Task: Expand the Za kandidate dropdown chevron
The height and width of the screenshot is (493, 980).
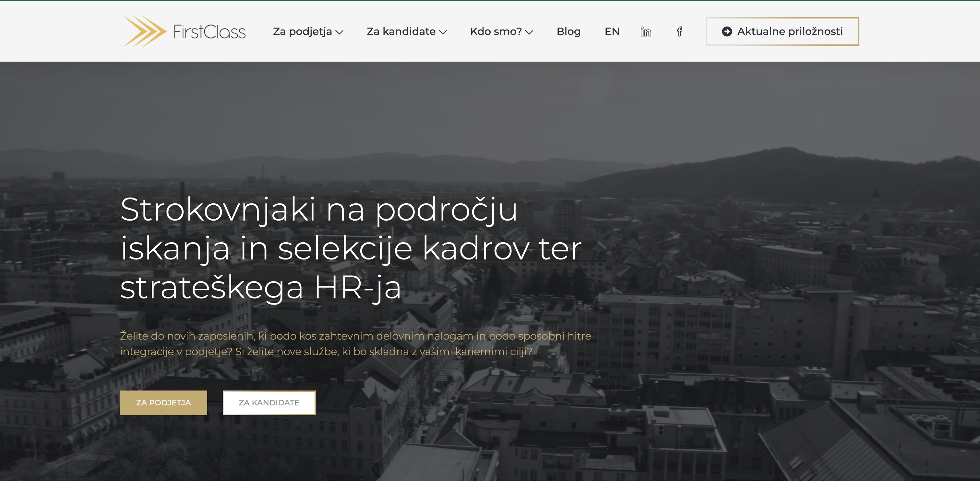Action: point(442,32)
